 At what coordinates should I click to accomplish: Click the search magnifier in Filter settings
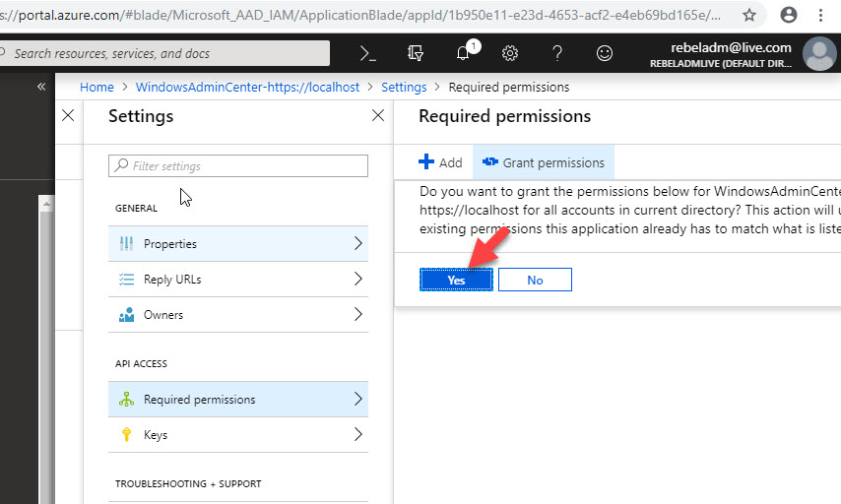pyautogui.click(x=122, y=165)
